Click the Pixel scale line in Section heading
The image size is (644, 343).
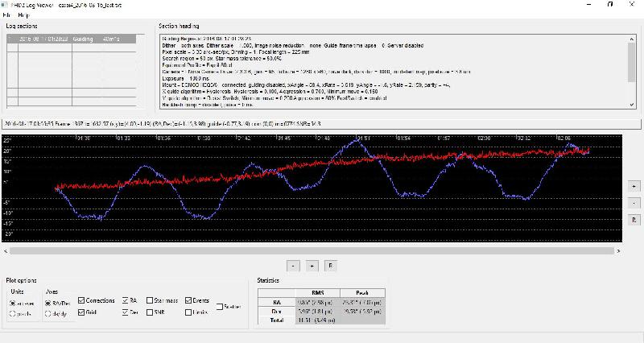click(236, 52)
